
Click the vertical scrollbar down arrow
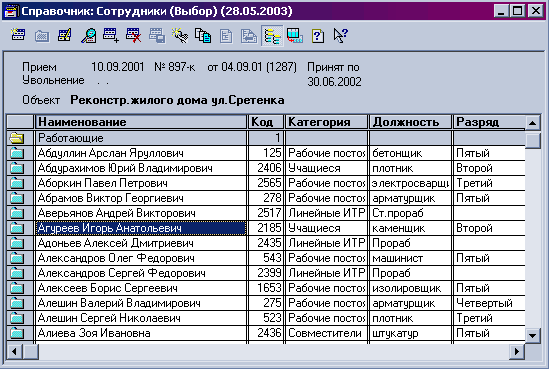click(533, 335)
